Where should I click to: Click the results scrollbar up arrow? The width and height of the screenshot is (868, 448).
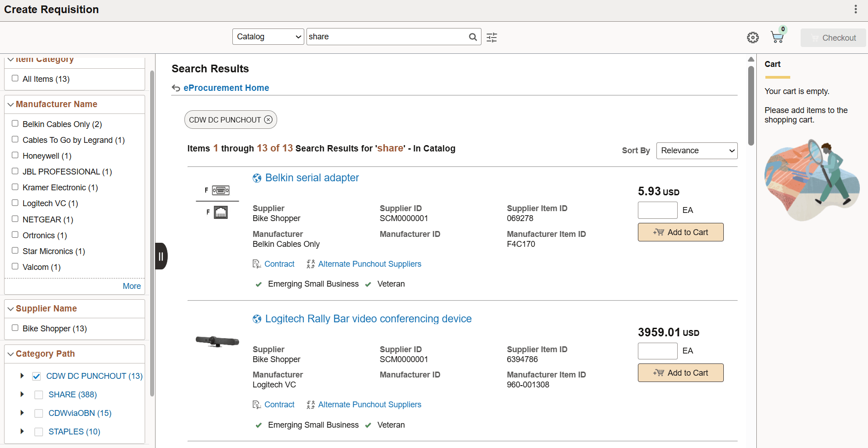(x=751, y=59)
